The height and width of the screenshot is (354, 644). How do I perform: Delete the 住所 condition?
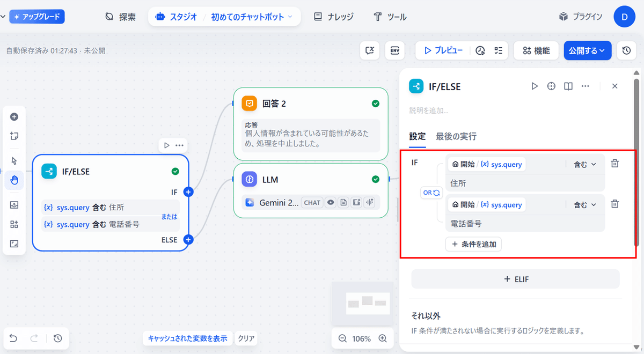pos(615,164)
